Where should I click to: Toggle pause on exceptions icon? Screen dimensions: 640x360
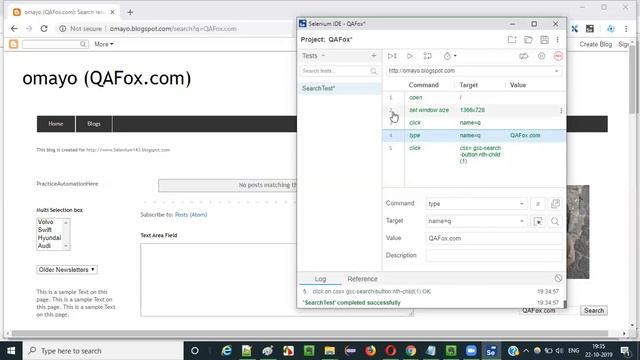click(x=541, y=56)
